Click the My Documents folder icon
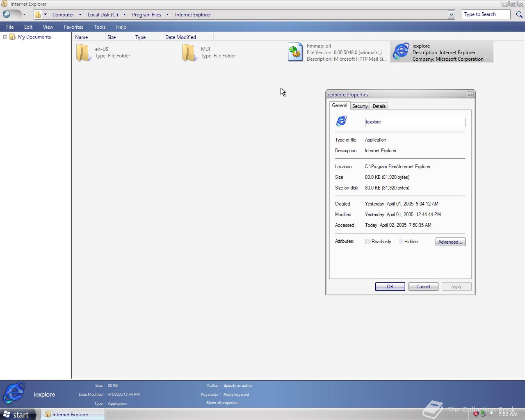 click(x=13, y=37)
